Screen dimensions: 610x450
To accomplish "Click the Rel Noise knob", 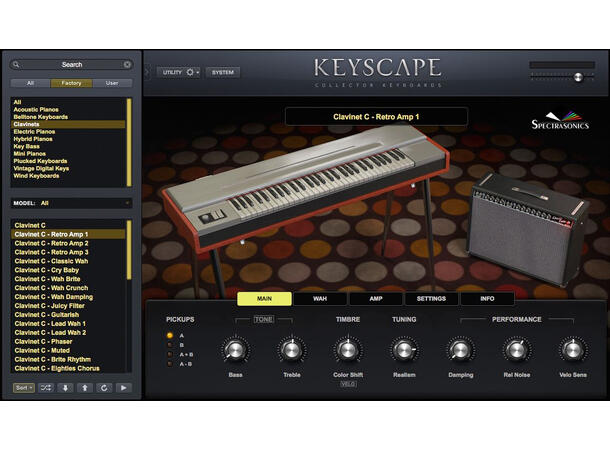I will point(517,350).
